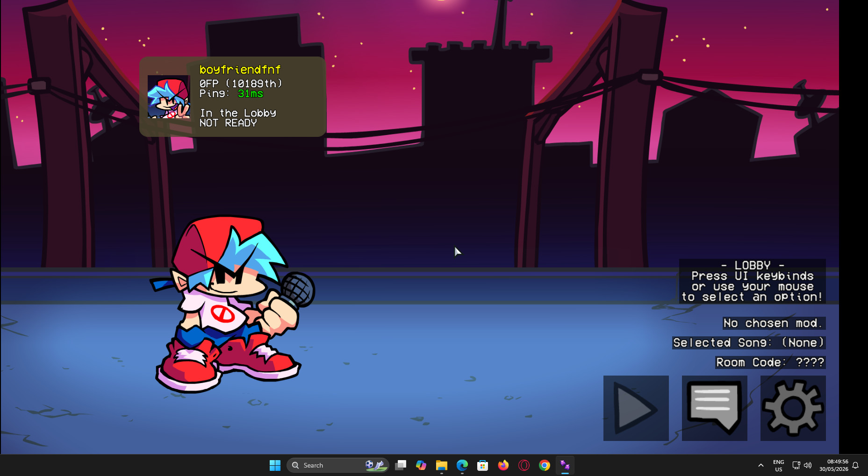
Task: Click the running game icon on the taskbar
Action: coord(565,465)
